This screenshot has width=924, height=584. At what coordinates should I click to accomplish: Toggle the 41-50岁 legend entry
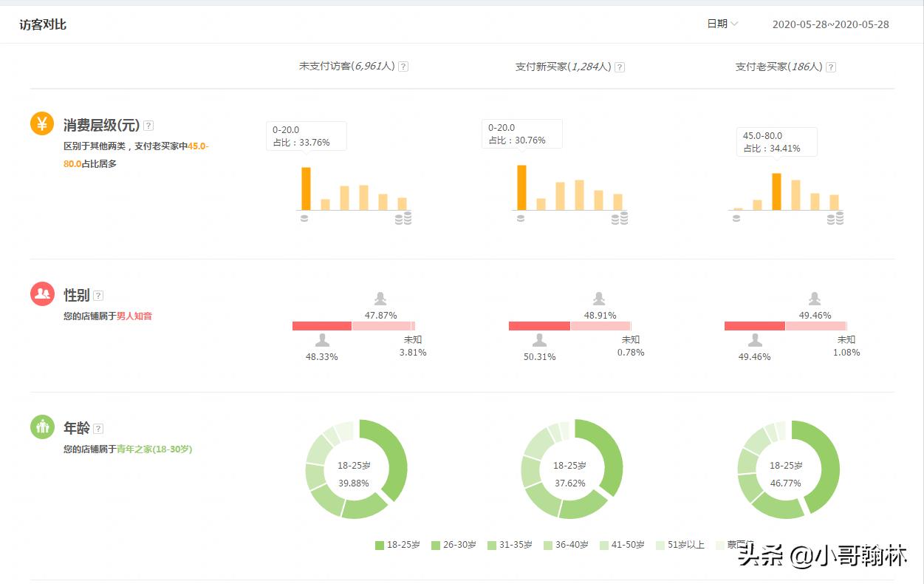tap(629, 545)
